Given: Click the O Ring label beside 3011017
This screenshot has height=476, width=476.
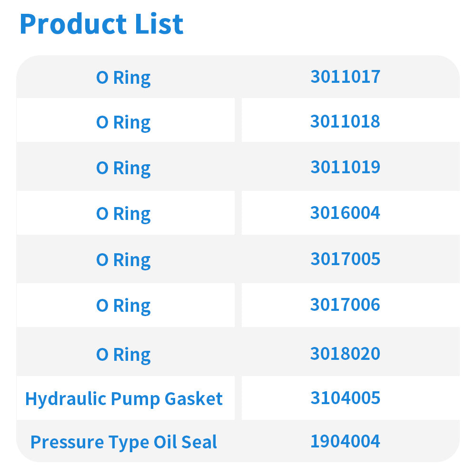Looking at the screenshot, I should coord(123,78).
